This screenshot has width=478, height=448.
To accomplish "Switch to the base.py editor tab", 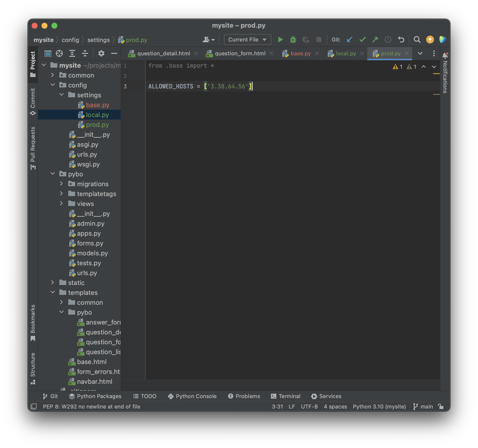I will pyautogui.click(x=300, y=53).
